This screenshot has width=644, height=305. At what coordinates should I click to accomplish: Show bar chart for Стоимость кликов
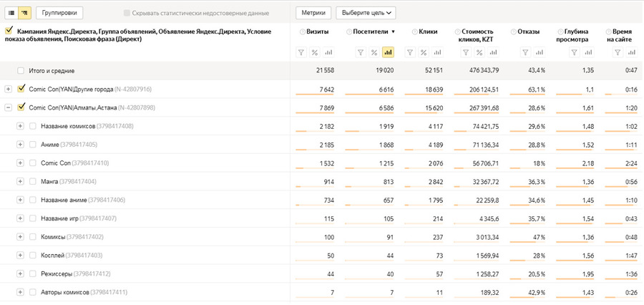click(x=493, y=52)
